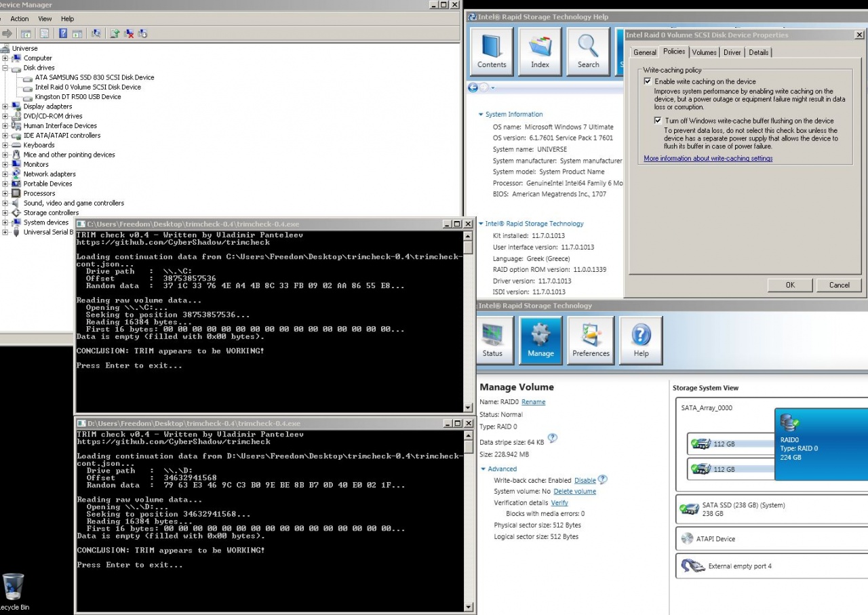Toggle action pane icon in Device Manager toolbar
The height and width of the screenshot is (615, 868).
click(77, 33)
